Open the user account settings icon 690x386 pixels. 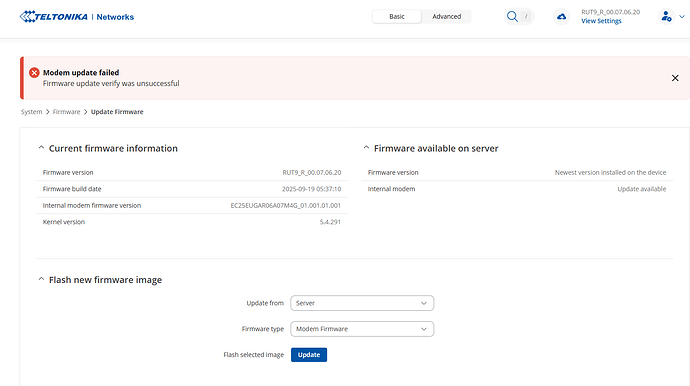[x=666, y=17]
